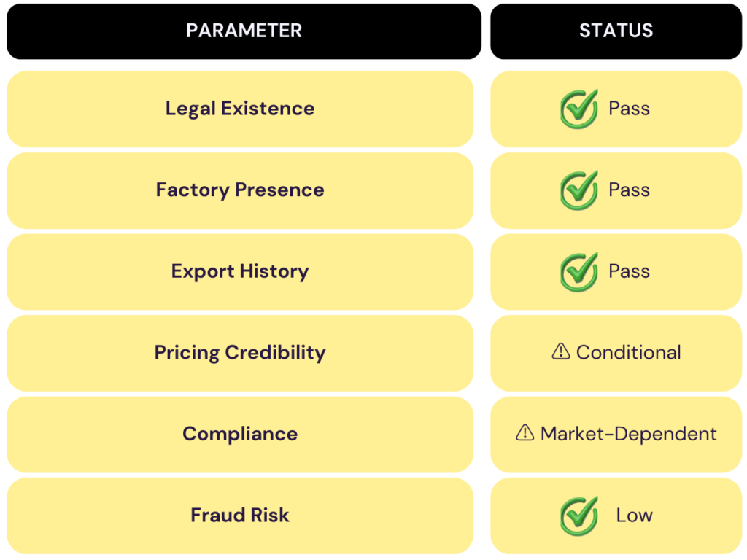Click the green checkmark beside Legal Existence Pass
The image size is (747, 560).
[579, 109]
